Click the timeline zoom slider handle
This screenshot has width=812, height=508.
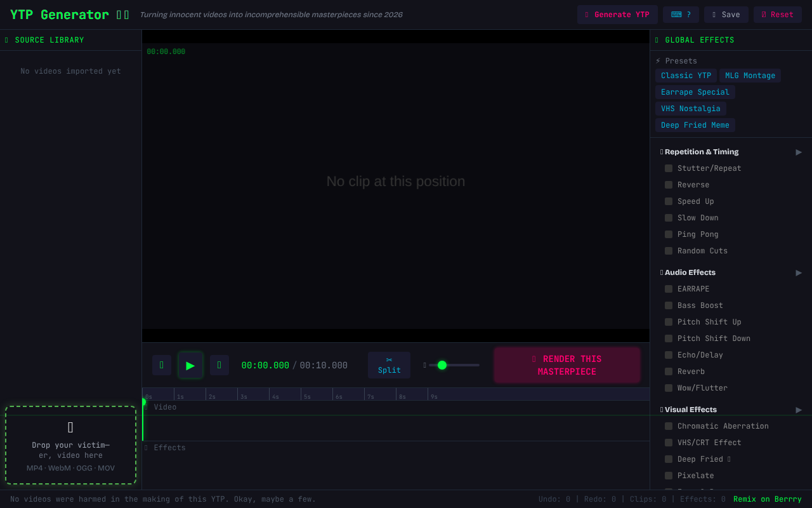442,365
